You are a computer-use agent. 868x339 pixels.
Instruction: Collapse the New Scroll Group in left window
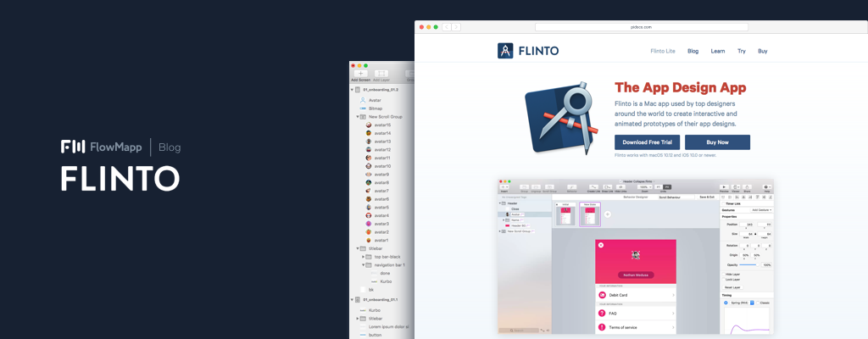358,117
